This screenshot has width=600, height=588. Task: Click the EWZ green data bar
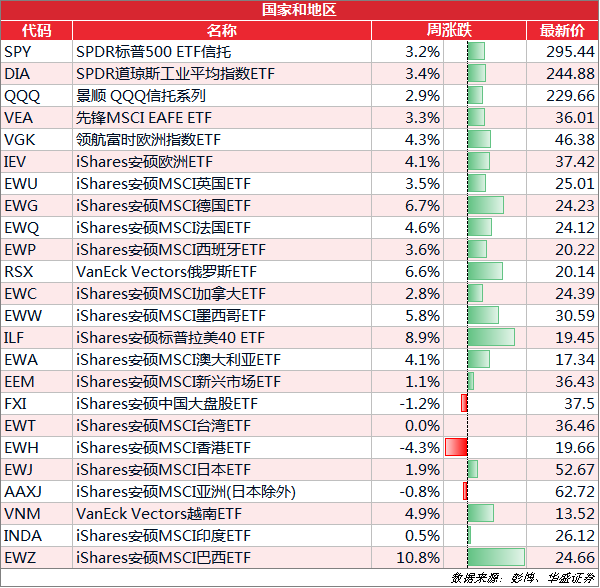coord(496,557)
